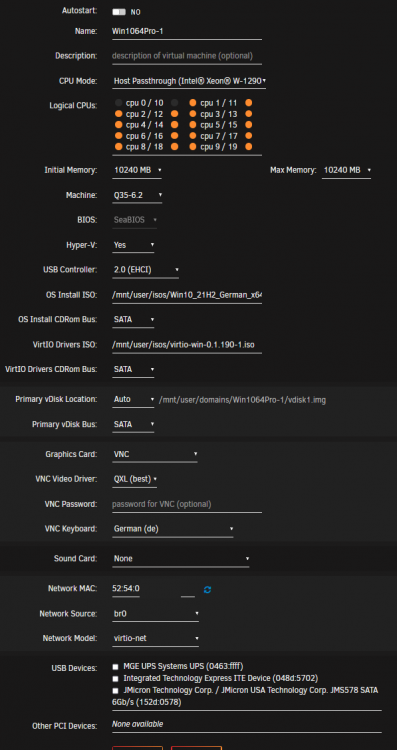Image resolution: width=397 pixels, height=750 pixels.
Task: Open the Network Source br0 dropdown
Action: point(155,614)
